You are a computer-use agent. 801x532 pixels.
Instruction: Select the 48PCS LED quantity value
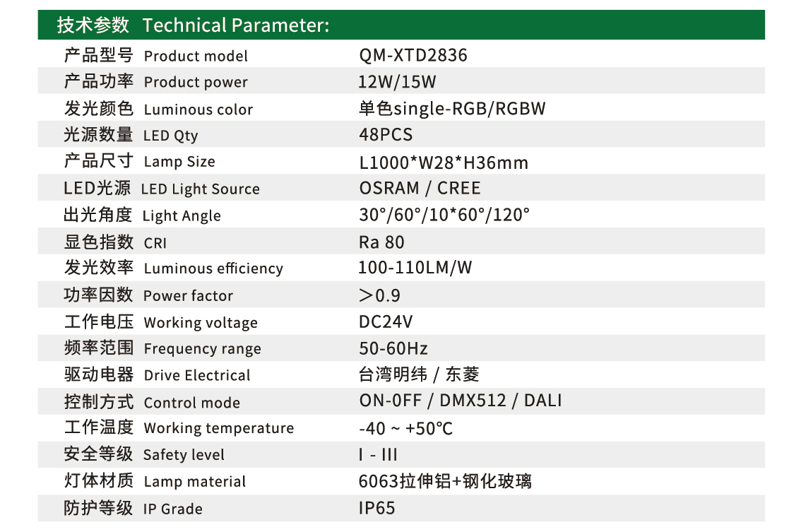386,135
